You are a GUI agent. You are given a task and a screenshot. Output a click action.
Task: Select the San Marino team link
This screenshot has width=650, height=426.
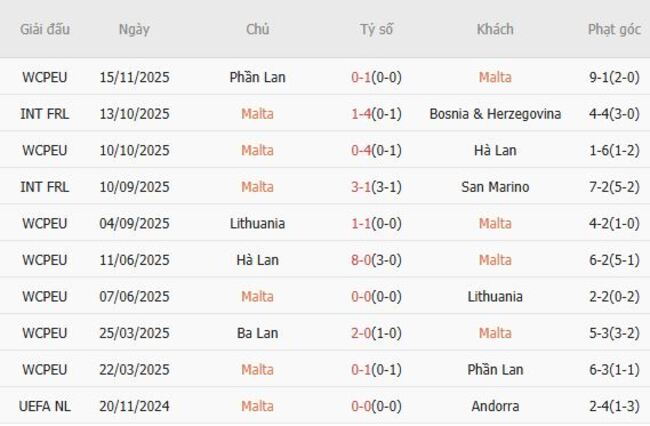495,187
